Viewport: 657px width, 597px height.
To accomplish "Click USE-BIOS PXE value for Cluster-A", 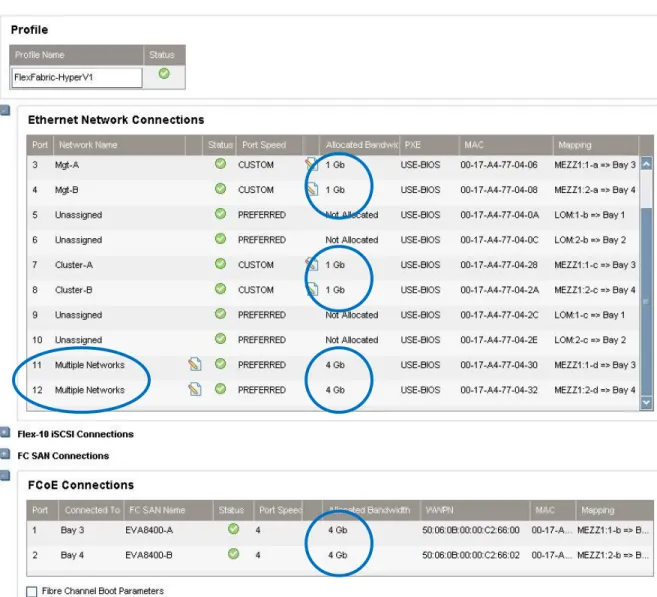I will tap(420, 265).
